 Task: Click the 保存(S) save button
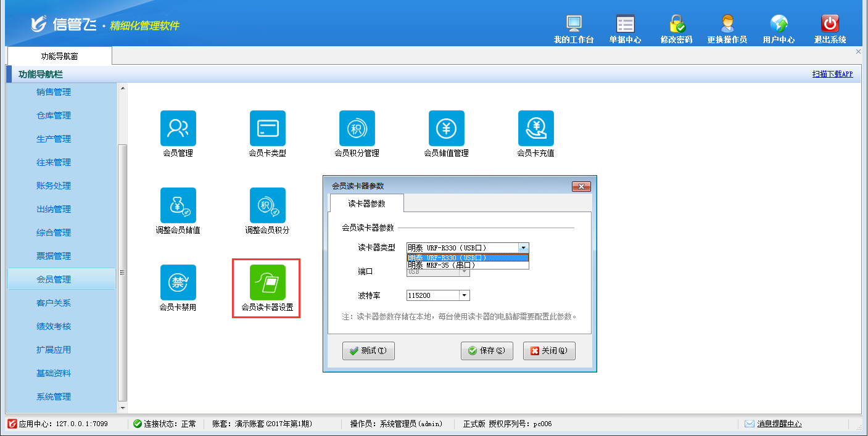click(x=487, y=351)
